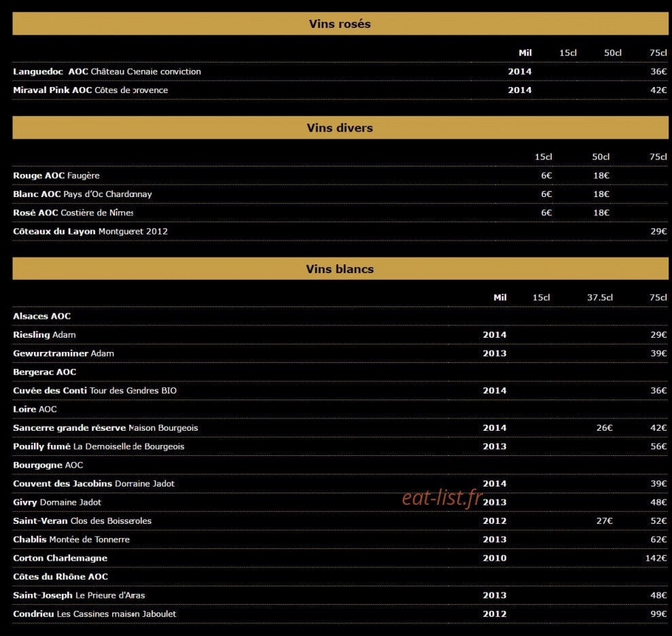Image resolution: width=672 pixels, height=636 pixels.
Task: Click the Vins blancs header bar
Action: pos(340,268)
